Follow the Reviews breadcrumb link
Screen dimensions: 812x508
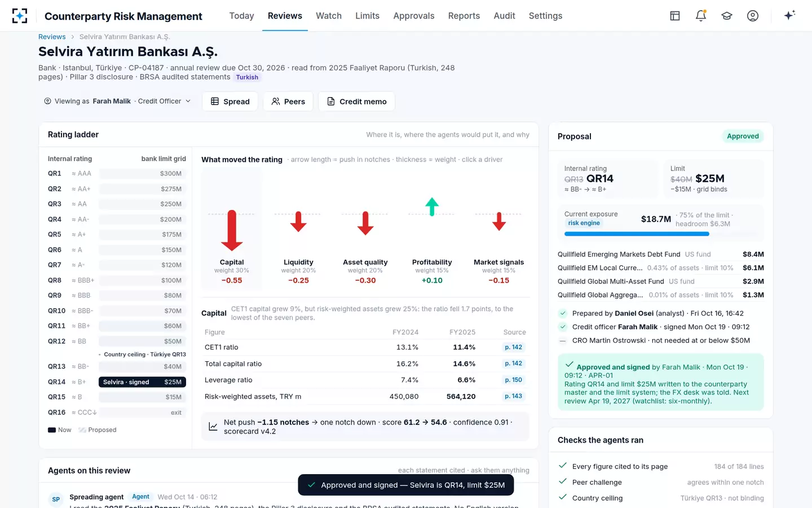click(x=52, y=37)
